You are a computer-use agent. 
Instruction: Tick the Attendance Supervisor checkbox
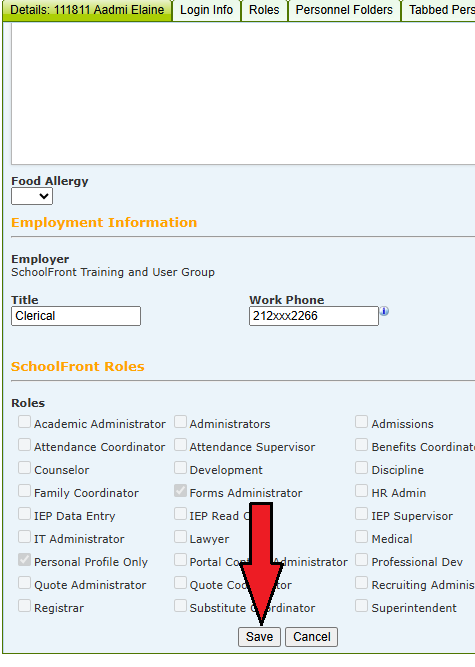[x=180, y=445]
